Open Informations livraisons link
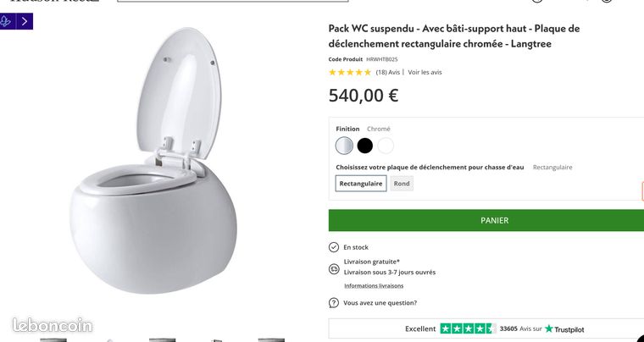Image resolution: width=644 pixels, height=342 pixels. point(374,286)
